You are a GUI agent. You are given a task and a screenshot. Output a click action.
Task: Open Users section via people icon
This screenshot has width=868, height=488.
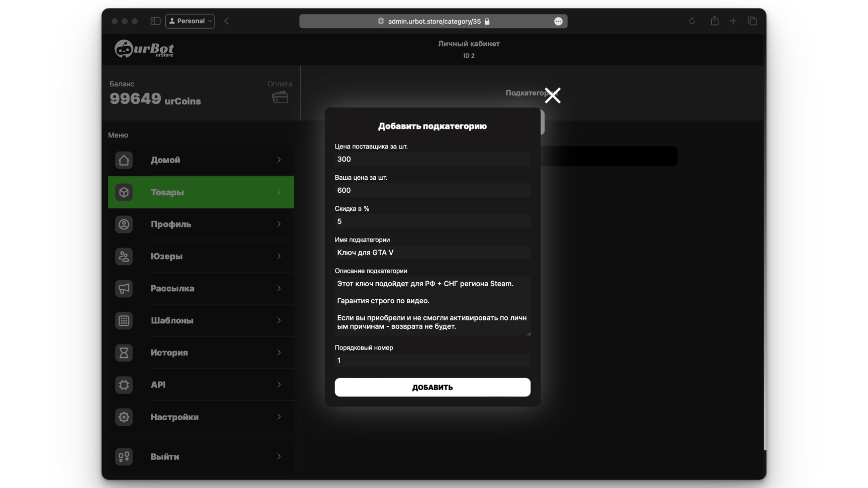tap(124, 257)
